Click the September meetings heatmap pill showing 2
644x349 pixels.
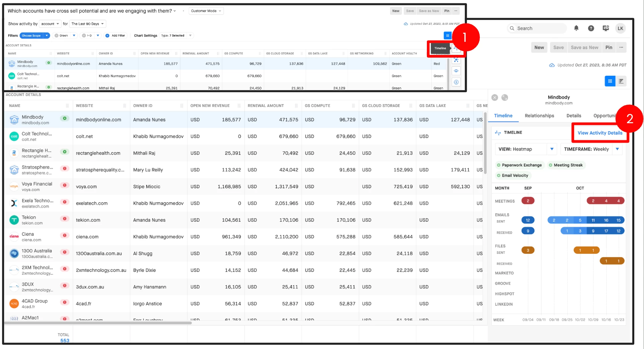click(x=528, y=201)
